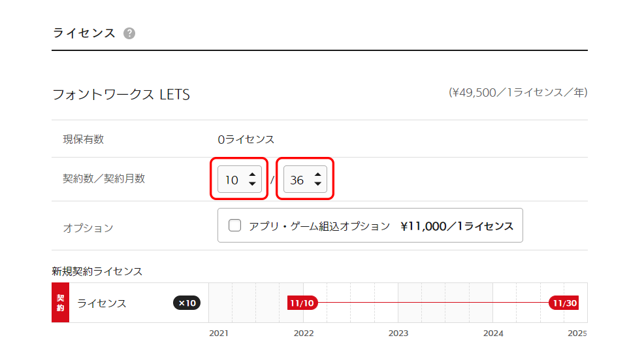
Task: Increase contract count with up arrow
Action: pyautogui.click(x=252, y=175)
